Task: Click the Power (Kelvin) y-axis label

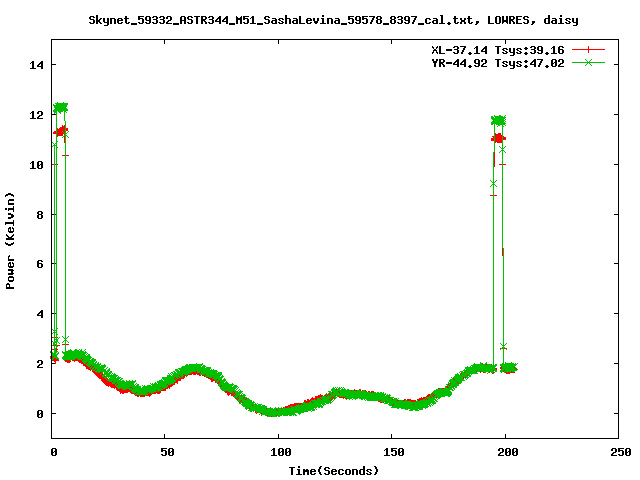Action: (10, 241)
